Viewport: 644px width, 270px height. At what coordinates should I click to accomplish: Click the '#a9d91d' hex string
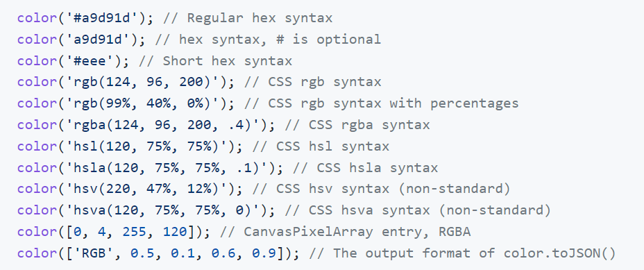click(x=102, y=19)
